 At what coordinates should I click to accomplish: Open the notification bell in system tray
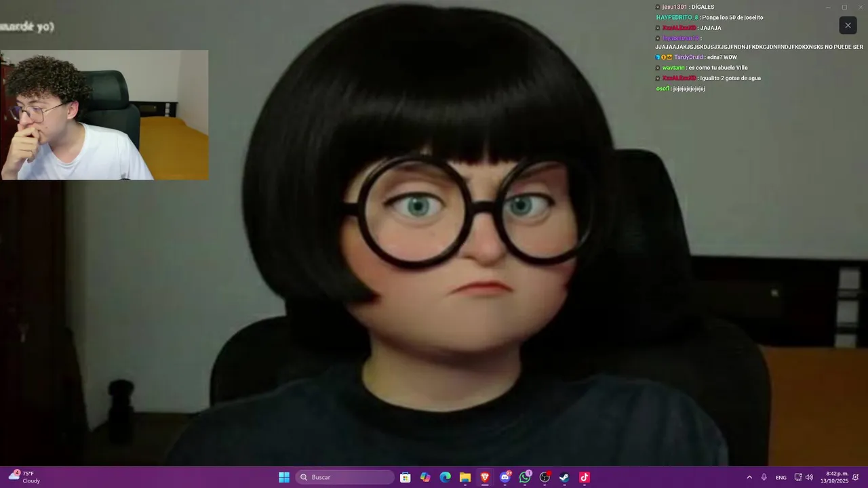pos(856,477)
